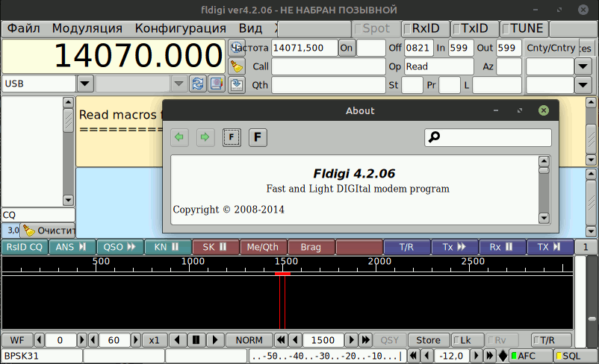Open the Модуляция menu
The image size is (599, 364).
pos(87,28)
